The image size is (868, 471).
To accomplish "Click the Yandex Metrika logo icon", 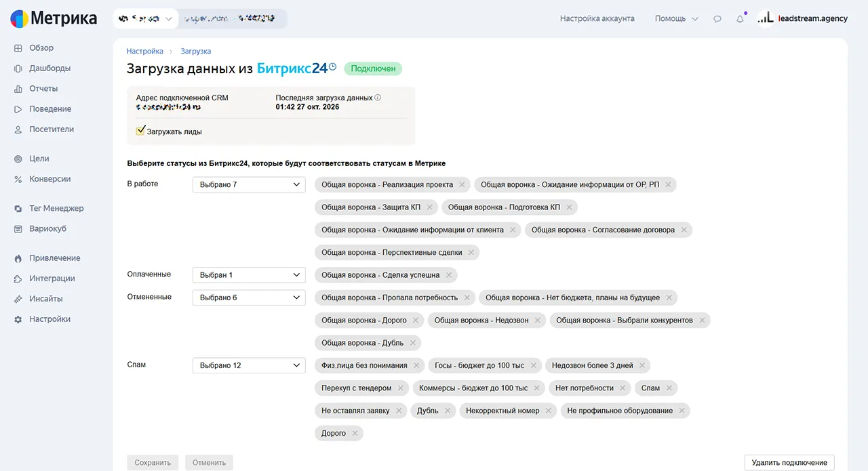I will [x=20, y=18].
